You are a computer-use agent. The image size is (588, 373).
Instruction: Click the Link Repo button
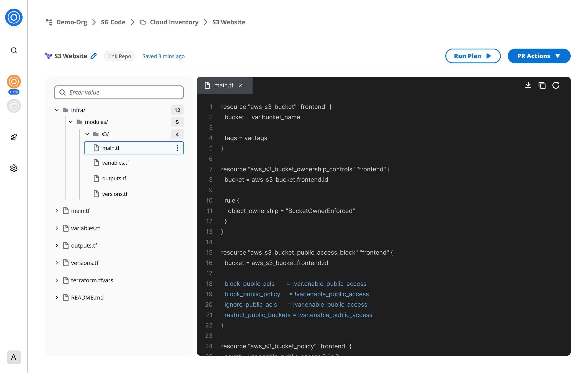[x=119, y=56]
